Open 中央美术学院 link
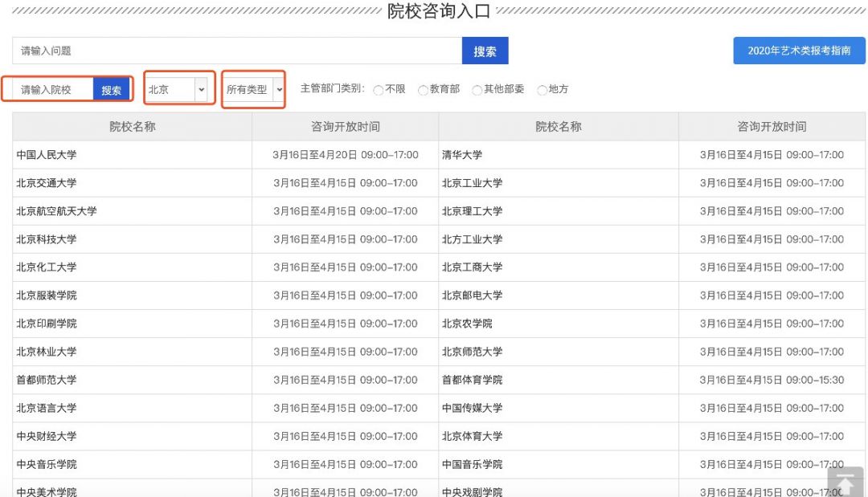 (x=47, y=491)
